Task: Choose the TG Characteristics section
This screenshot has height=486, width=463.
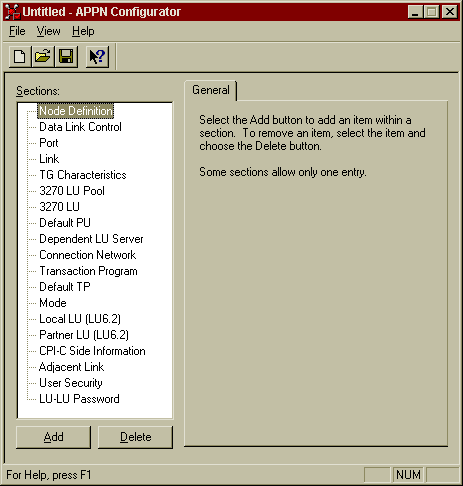Action: tap(83, 175)
